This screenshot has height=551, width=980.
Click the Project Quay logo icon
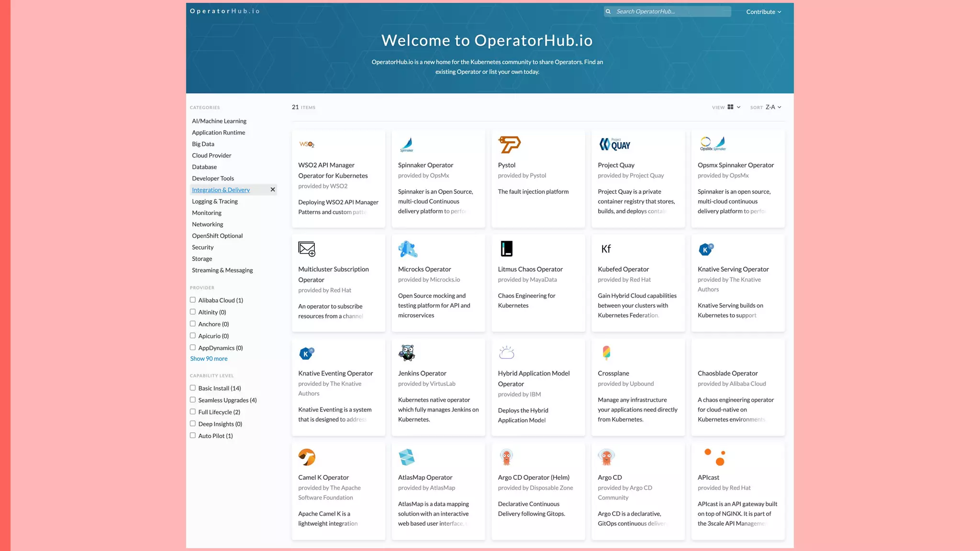point(615,144)
